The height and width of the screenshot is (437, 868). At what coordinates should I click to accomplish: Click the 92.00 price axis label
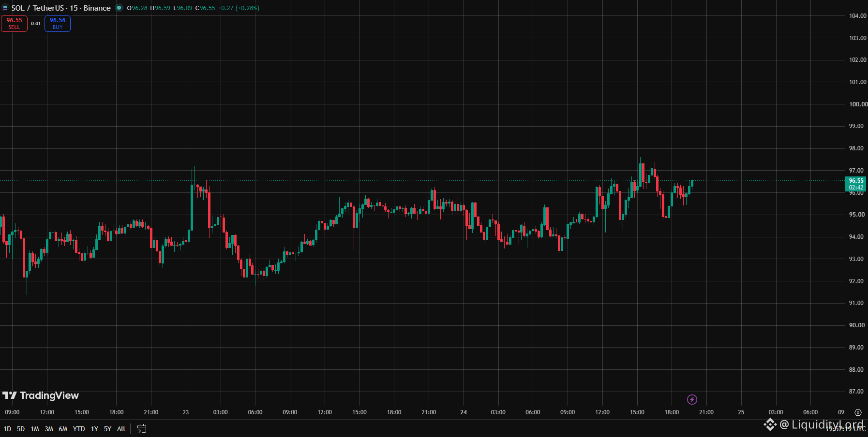[x=856, y=281]
